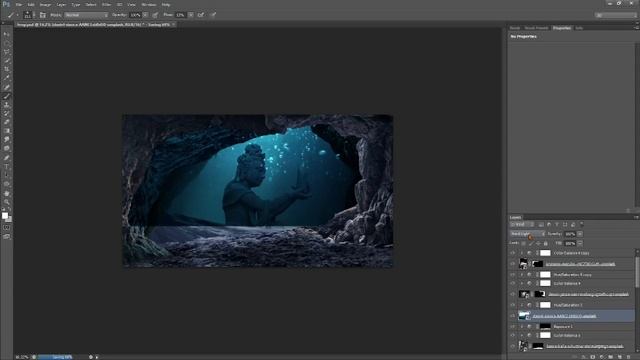
Task: Toggle Quick Mask mode icon
Action: pos(7,228)
